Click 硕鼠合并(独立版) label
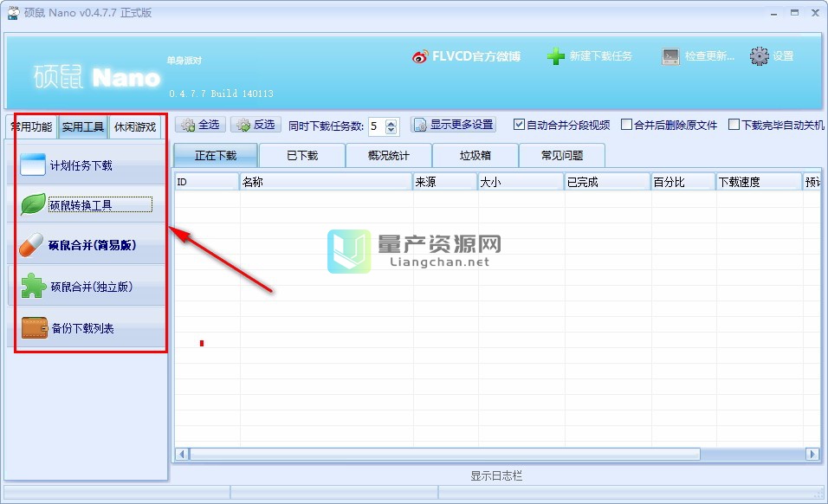Screen dimensions: 828x504 (92, 288)
